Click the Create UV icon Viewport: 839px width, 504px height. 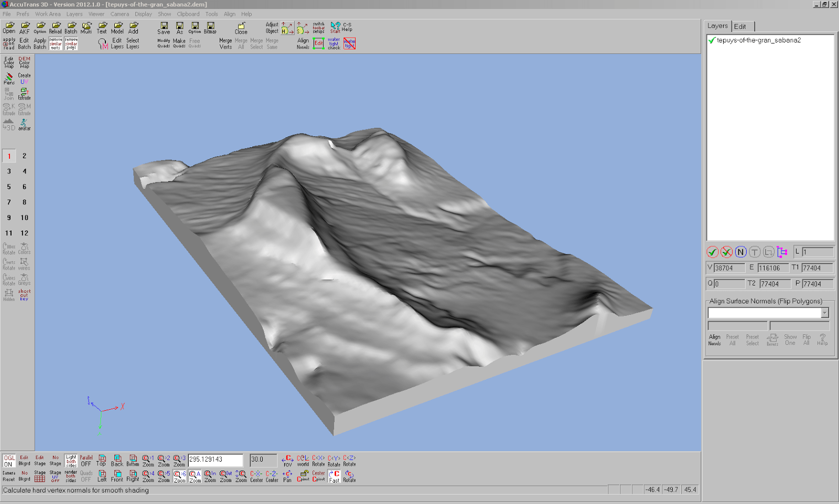(x=25, y=79)
